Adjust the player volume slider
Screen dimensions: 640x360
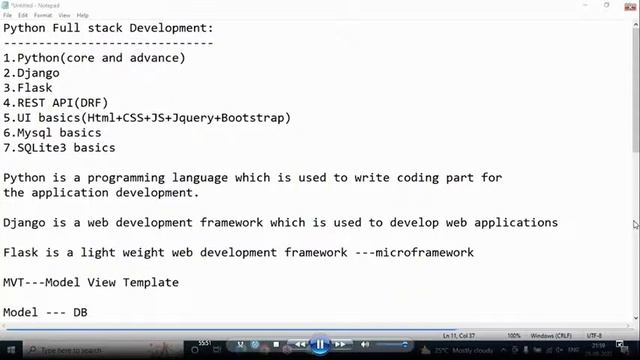[392, 345]
